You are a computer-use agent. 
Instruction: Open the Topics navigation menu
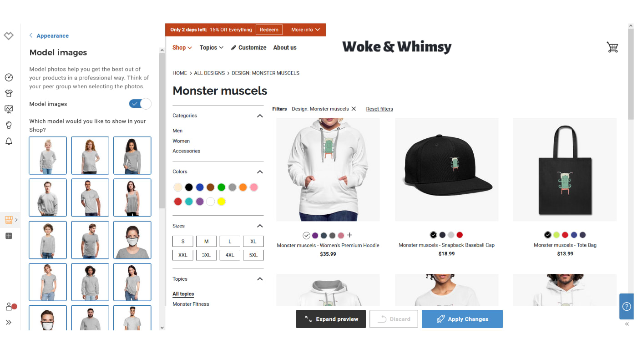pyautogui.click(x=211, y=47)
